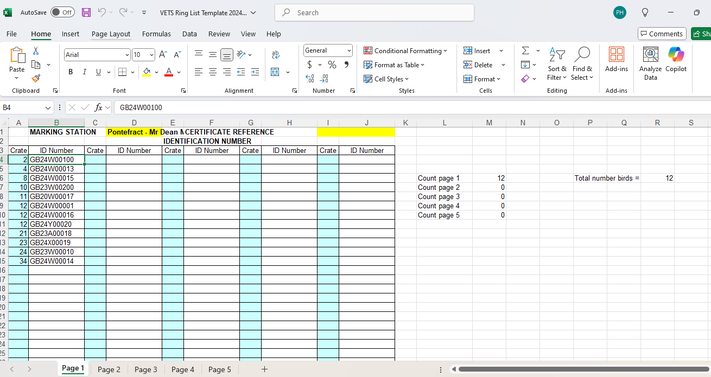This screenshot has height=377, width=711.
Task: Toggle Italic formatting
Action: click(84, 72)
